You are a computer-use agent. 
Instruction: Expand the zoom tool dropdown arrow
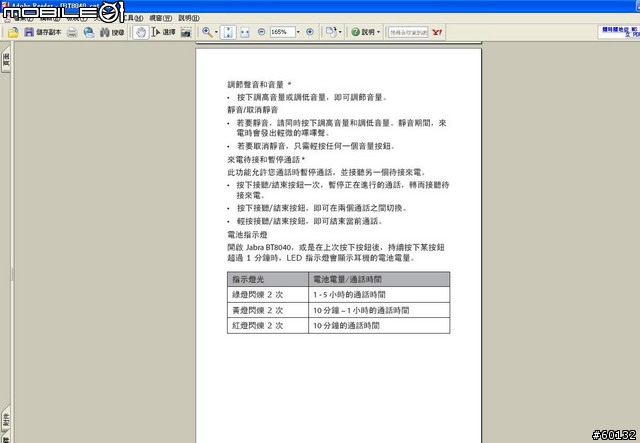(x=216, y=32)
